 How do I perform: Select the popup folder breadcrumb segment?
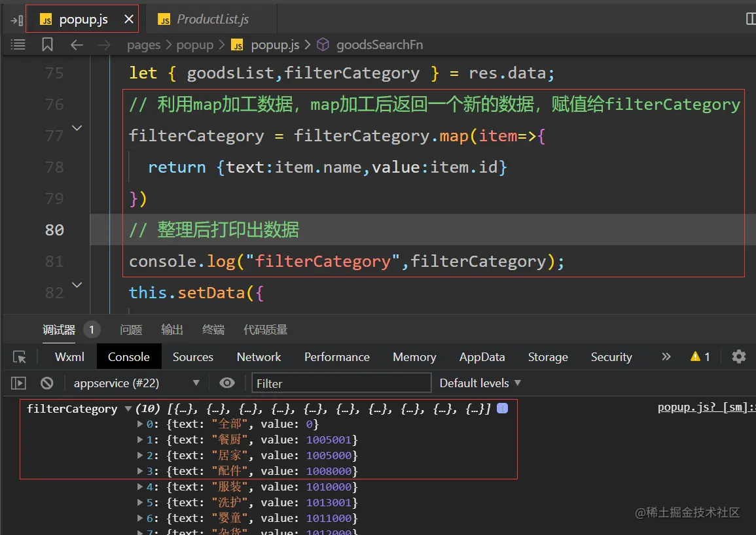[195, 45]
